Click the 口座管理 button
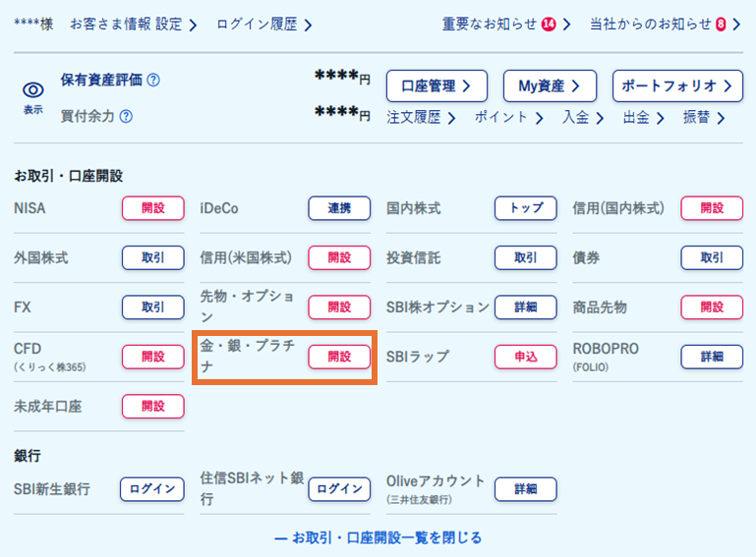Image resolution: width=756 pixels, height=557 pixels. 436,86
